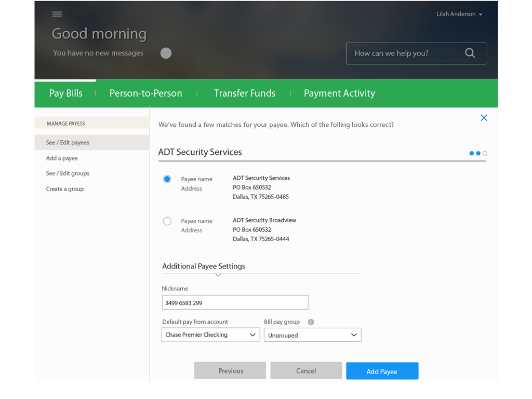Open Create a group in sidebar
This screenshot has width=532, height=399.
[65, 189]
